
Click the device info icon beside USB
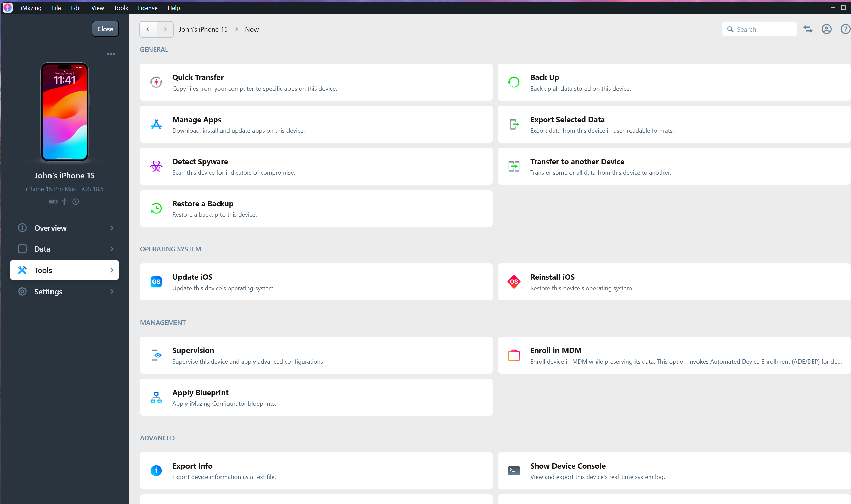[76, 202]
